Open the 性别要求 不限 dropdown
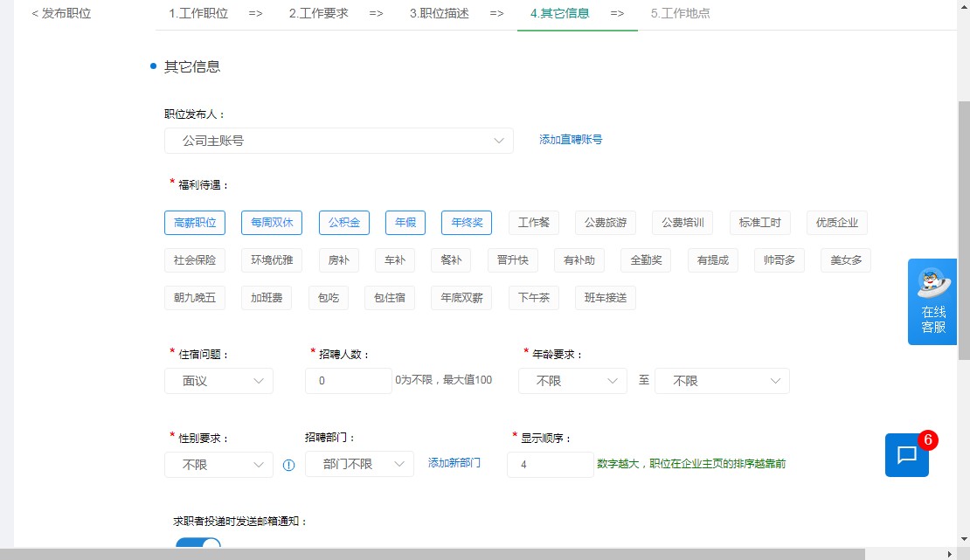This screenshot has height=560, width=970. [x=218, y=464]
